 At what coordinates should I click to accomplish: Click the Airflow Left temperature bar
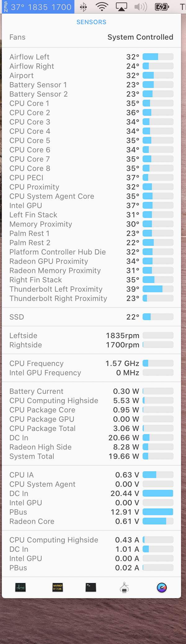point(158,57)
